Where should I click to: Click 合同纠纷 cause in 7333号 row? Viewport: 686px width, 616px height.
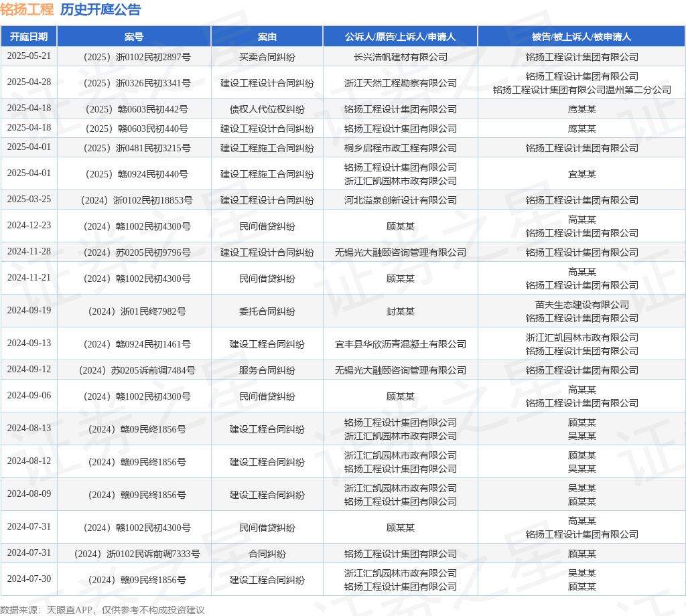(x=267, y=554)
